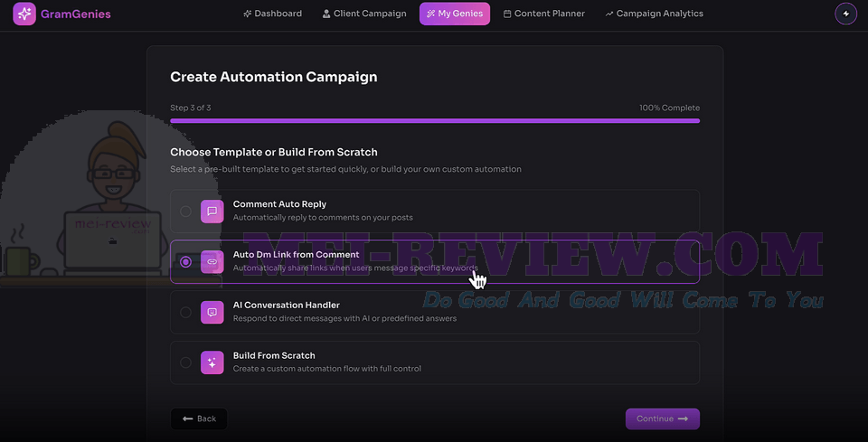Go to Client Campaign tab
This screenshot has height=442, width=868.
point(364,14)
